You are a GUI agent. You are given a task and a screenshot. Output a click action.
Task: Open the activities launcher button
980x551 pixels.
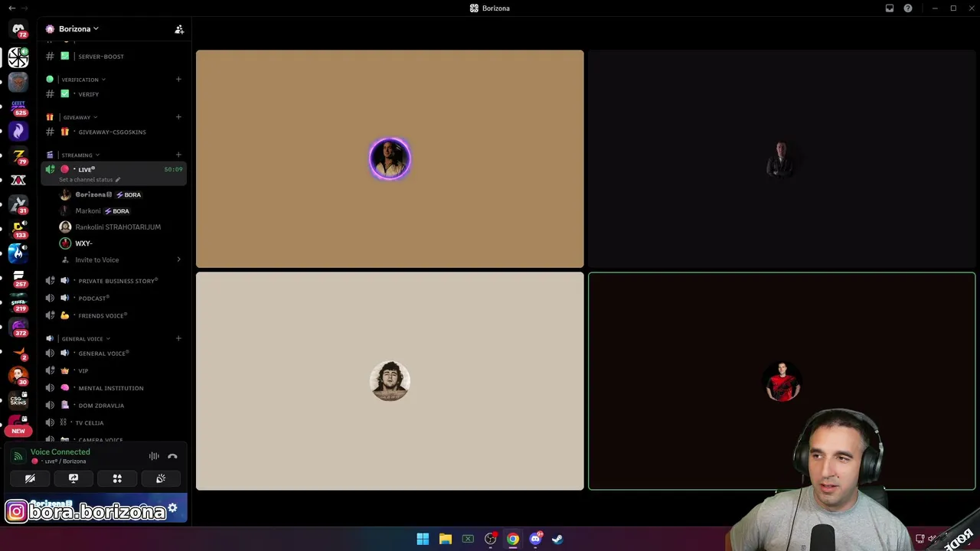pos(117,478)
